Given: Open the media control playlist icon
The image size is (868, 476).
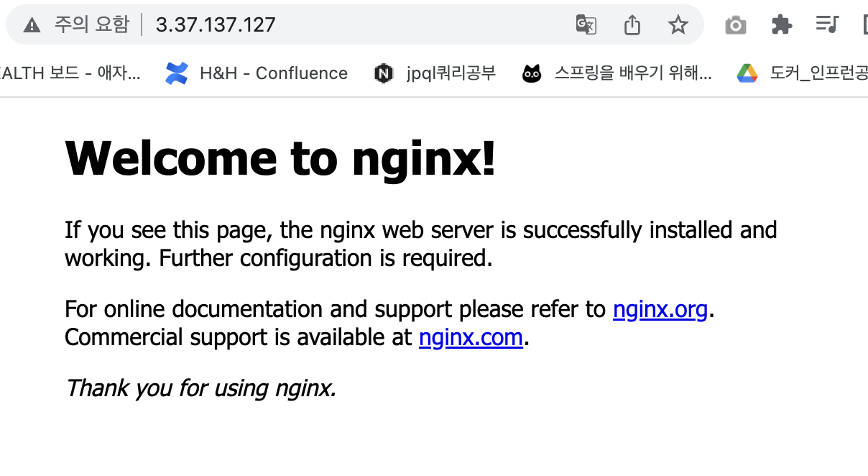Looking at the screenshot, I should 827,24.
